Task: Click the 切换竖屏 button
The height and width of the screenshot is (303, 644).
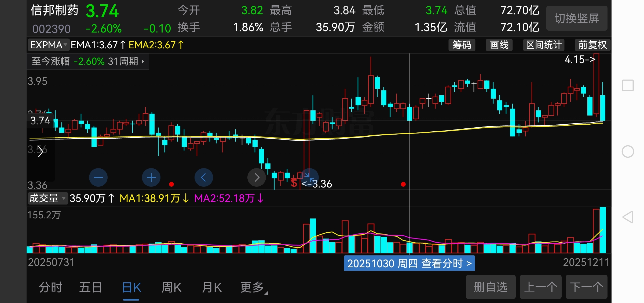Action: click(577, 18)
